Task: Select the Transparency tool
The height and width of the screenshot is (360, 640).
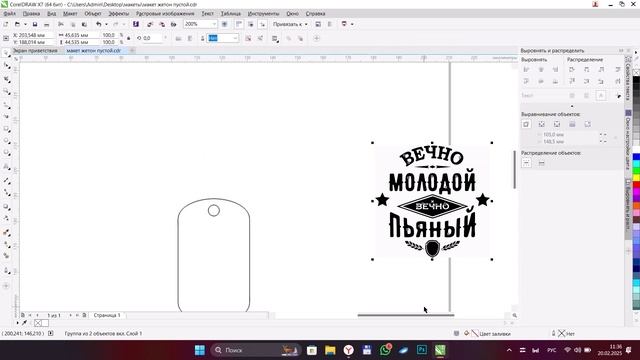Action: [x=6, y=218]
